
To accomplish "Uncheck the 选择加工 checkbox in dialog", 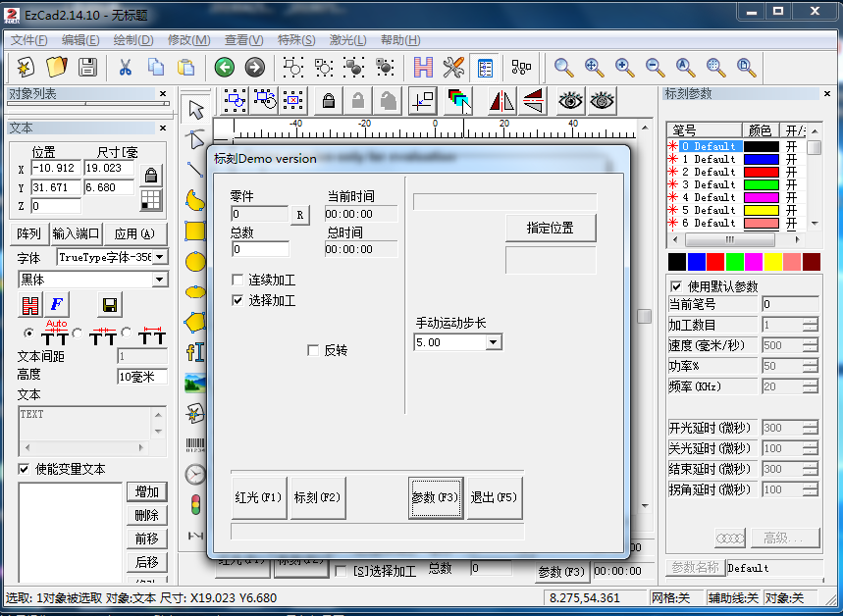I will [237, 300].
